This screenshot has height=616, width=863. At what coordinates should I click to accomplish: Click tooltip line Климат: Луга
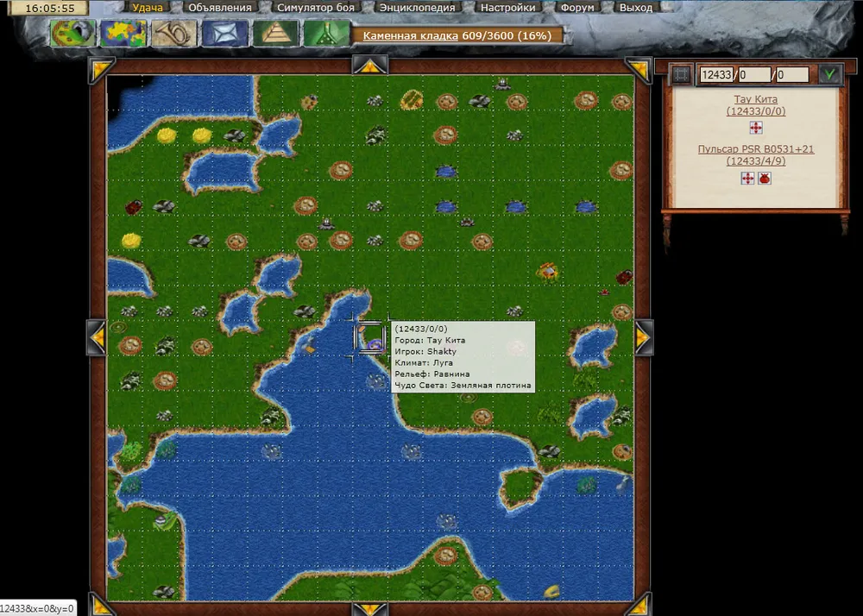[424, 363]
